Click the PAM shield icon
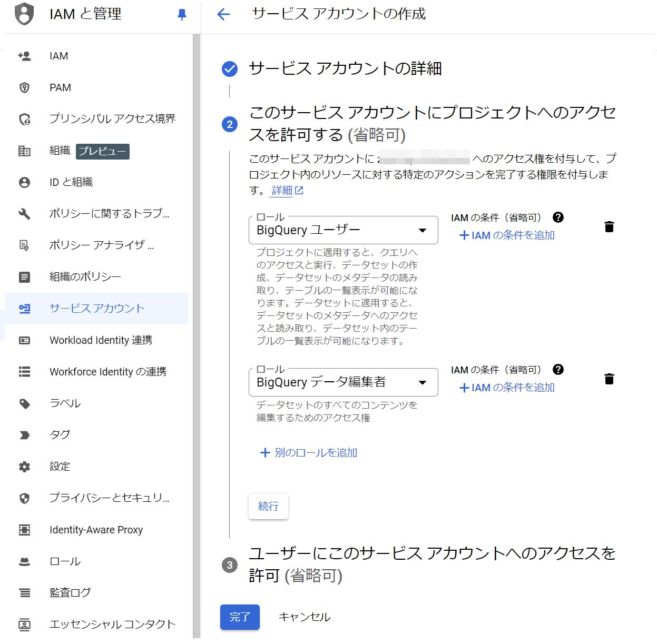This screenshot has width=657, height=644. 24,87
